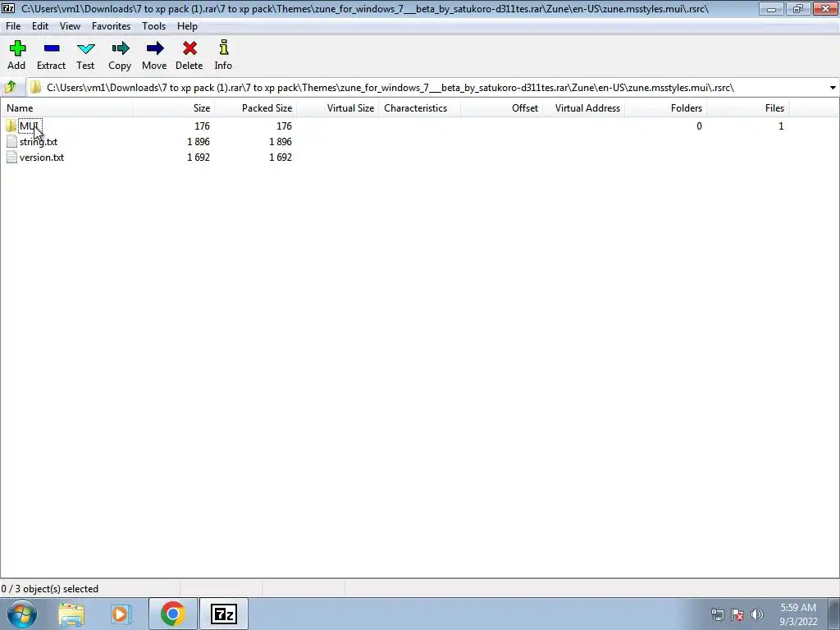This screenshot has height=630, width=840.
Task: Sort by the Characteristics column header
Action: point(419,107)
